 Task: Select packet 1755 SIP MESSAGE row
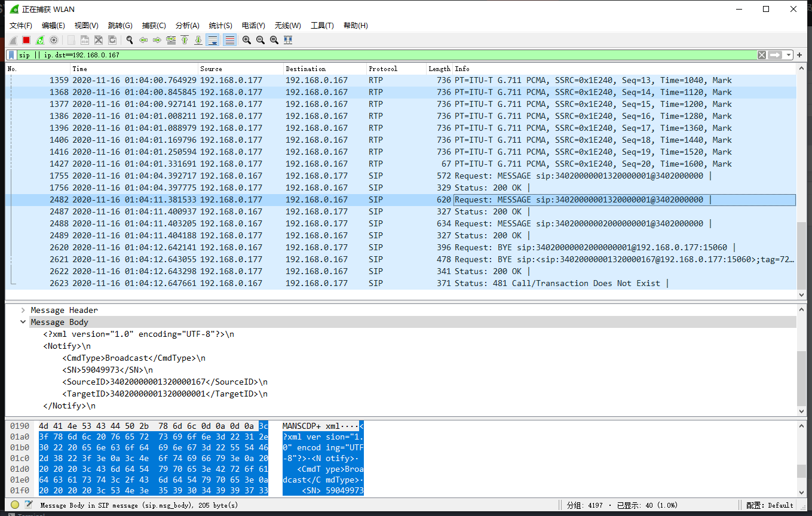pos(400,176)
